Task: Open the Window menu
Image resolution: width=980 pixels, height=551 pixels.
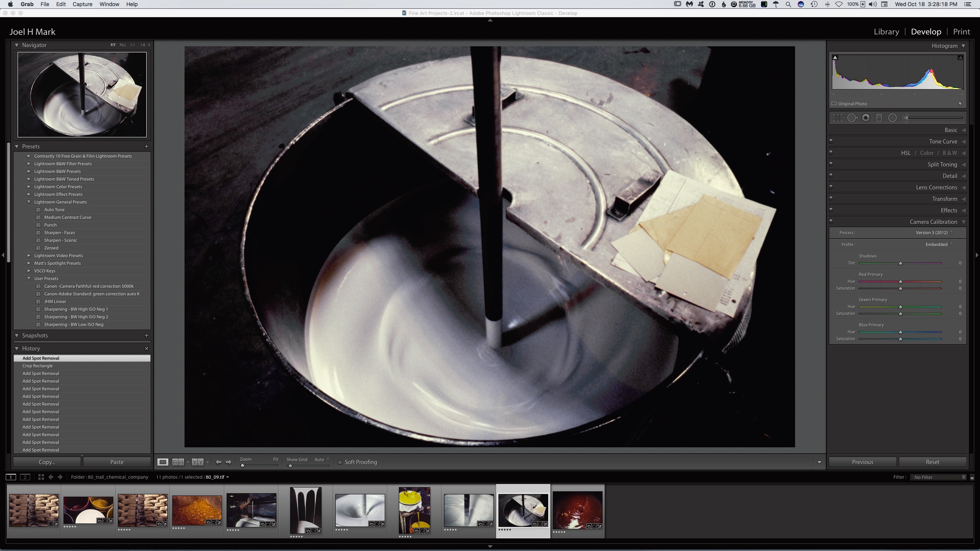Action: tap(109, 4)
